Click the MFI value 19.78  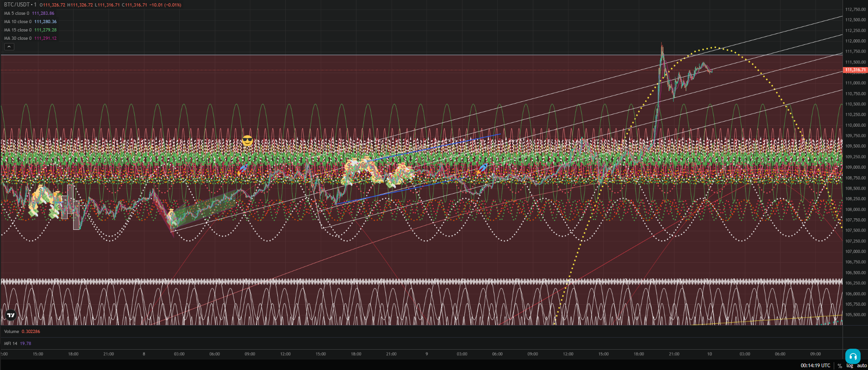[25, 344]
